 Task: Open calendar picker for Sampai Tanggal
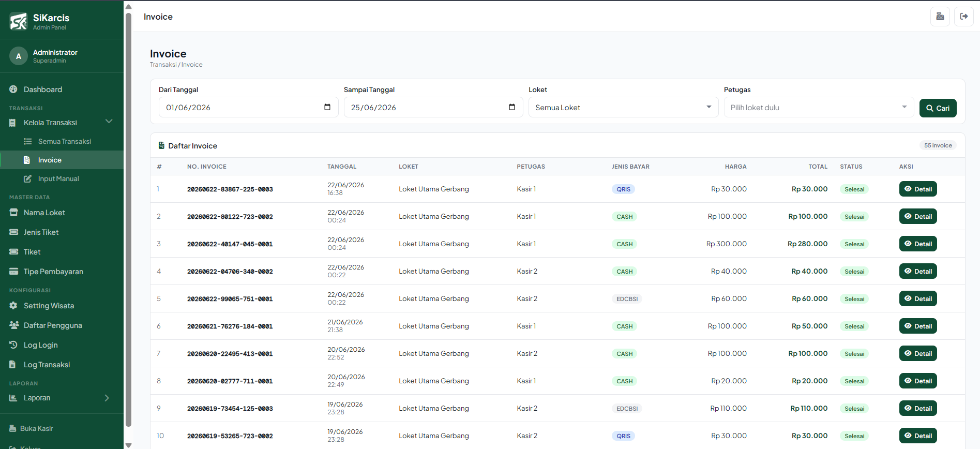[x=512, y=107]
